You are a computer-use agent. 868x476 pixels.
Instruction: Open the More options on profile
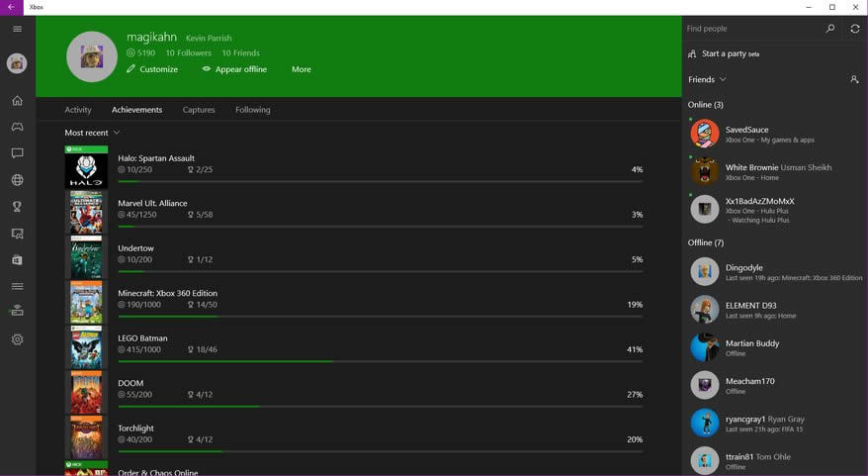point(302,69)
